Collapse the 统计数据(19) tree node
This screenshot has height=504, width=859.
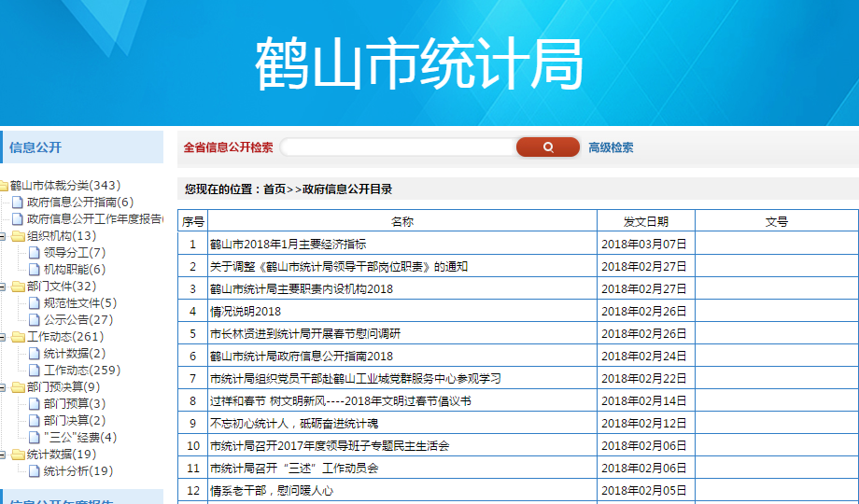click(x=6, y=455)
